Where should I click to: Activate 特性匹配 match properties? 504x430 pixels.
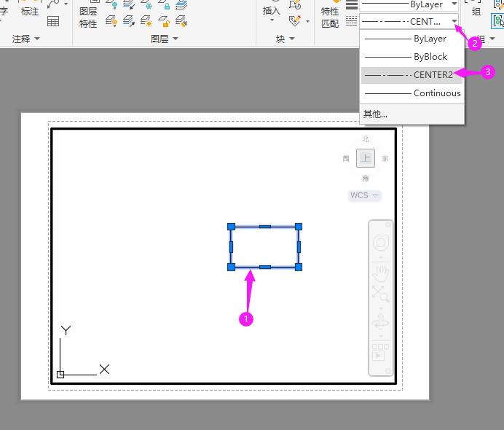coord(330,17)
